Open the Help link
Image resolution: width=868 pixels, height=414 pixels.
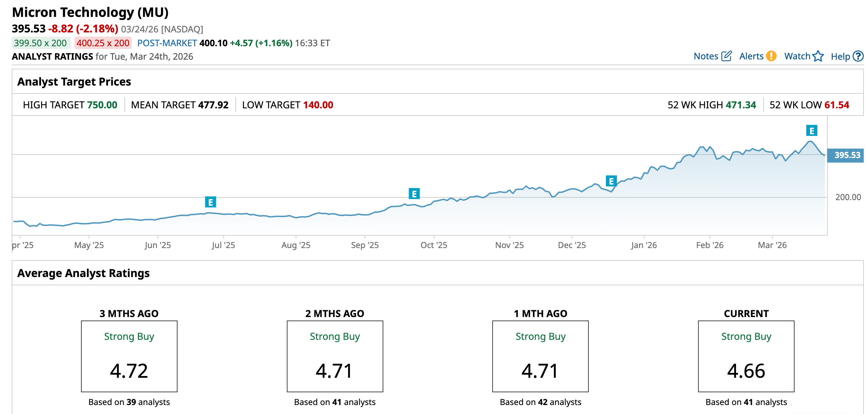[x=840, y=57]
